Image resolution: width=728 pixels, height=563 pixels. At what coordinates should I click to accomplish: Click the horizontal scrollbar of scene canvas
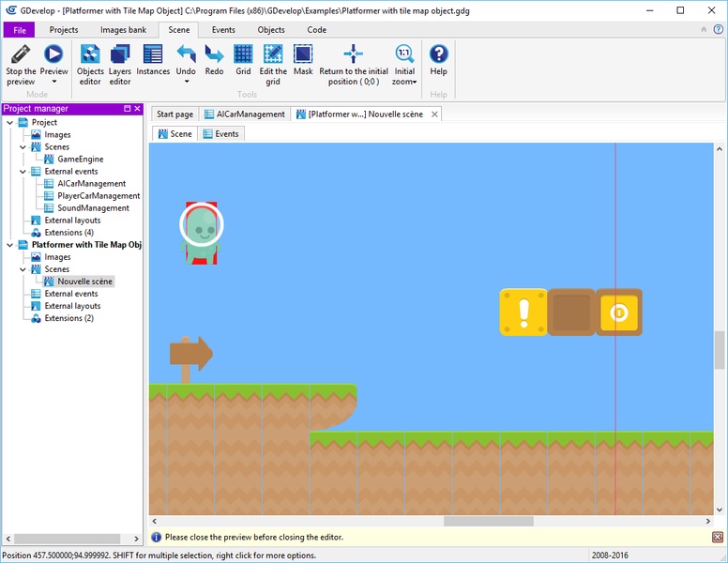[x=488, y=521]
